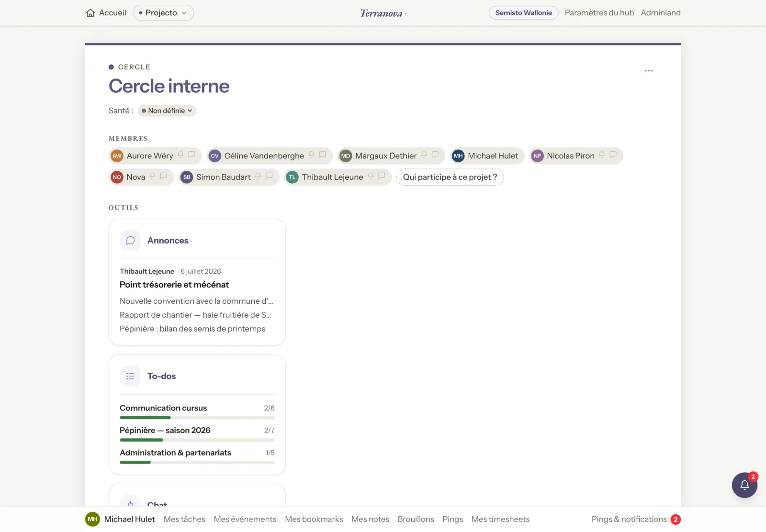Click chat bubble icon next to Thibault Lejeune
The width and height of the screenshot is (766, 532).
click(x=382, y=176)
